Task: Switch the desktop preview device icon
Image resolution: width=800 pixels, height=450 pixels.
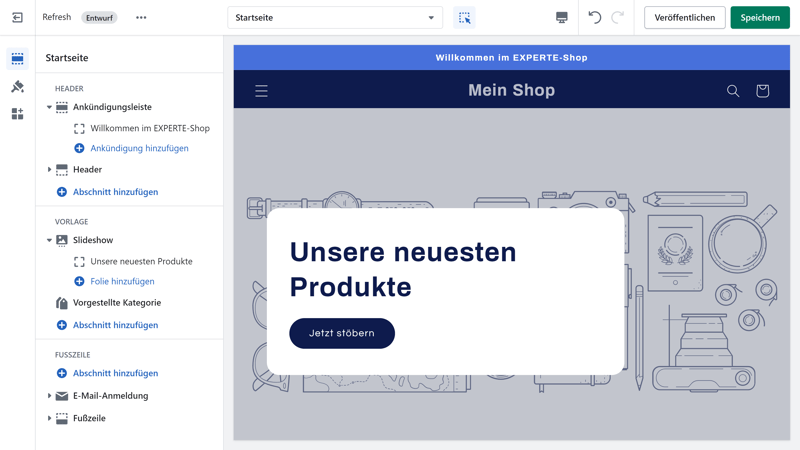Action: (x=562, y=18)
